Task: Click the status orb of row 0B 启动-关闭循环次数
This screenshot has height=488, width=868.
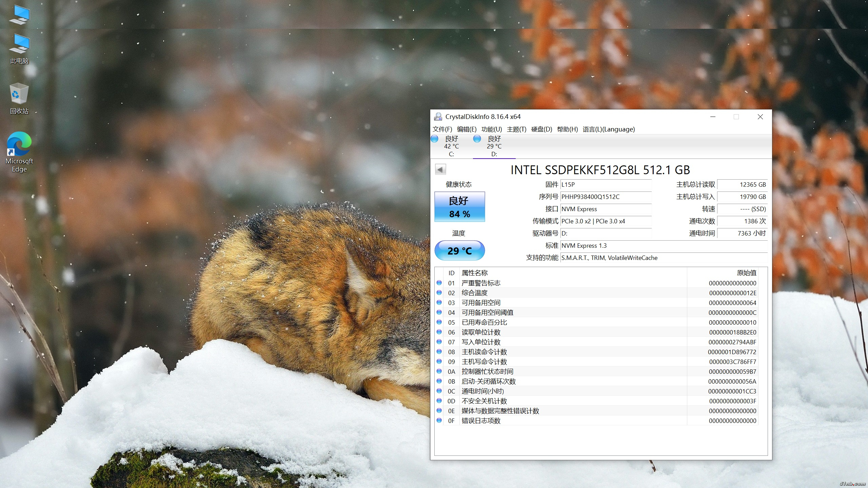Action: point(439,381)
